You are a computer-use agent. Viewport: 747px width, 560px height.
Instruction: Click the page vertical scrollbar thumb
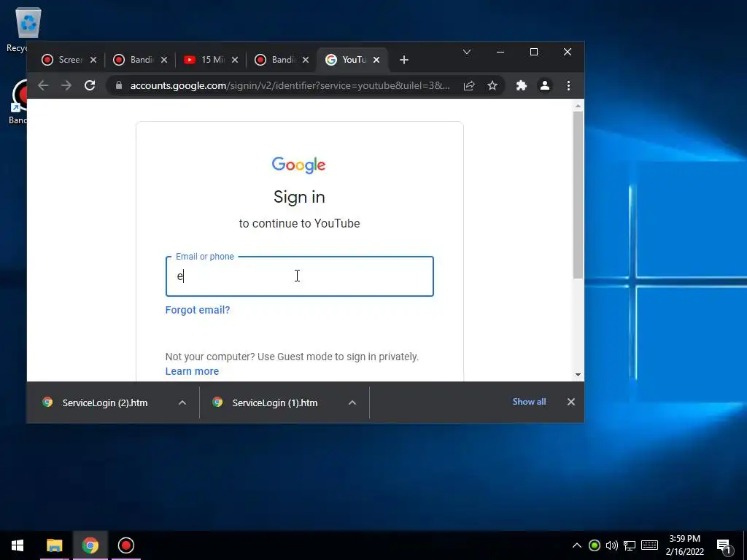(578, 195)
